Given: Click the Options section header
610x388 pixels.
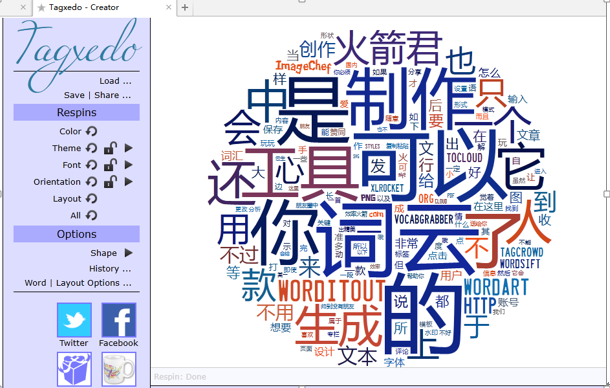Looking at the screenshot, I should (77, 234).
